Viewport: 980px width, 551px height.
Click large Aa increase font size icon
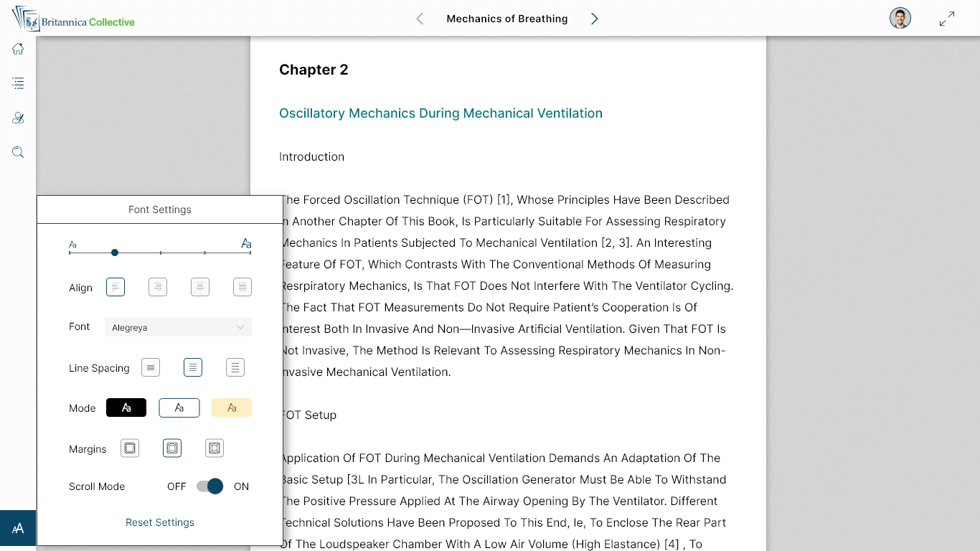[246, 244]
